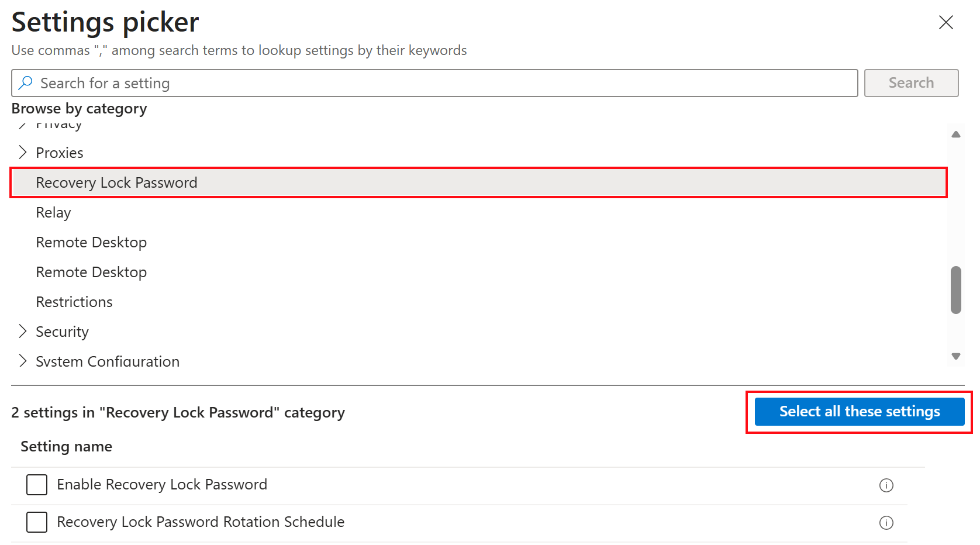Image resolution: width=980 pixels, height=545 pixels.
Task: Check Recovery Lock Password Rotation Schedule
Action: pos(37,522)
